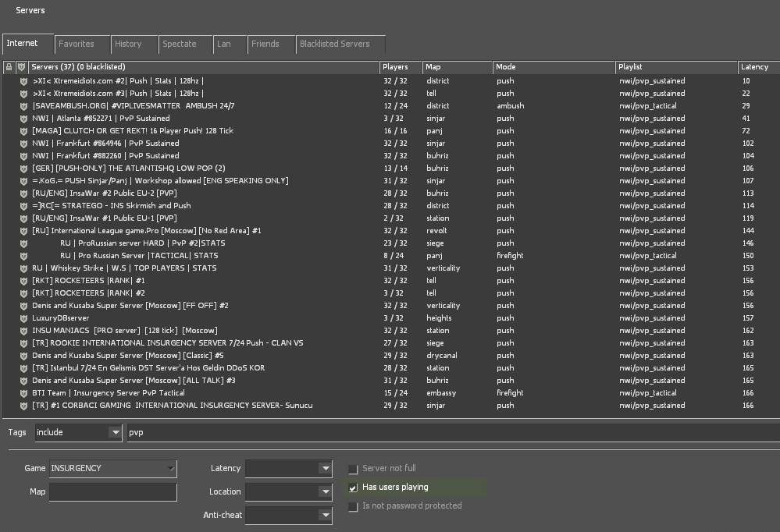Click the latency value 72
Viewport: 780px width, 532px height.
coord(746,131)
